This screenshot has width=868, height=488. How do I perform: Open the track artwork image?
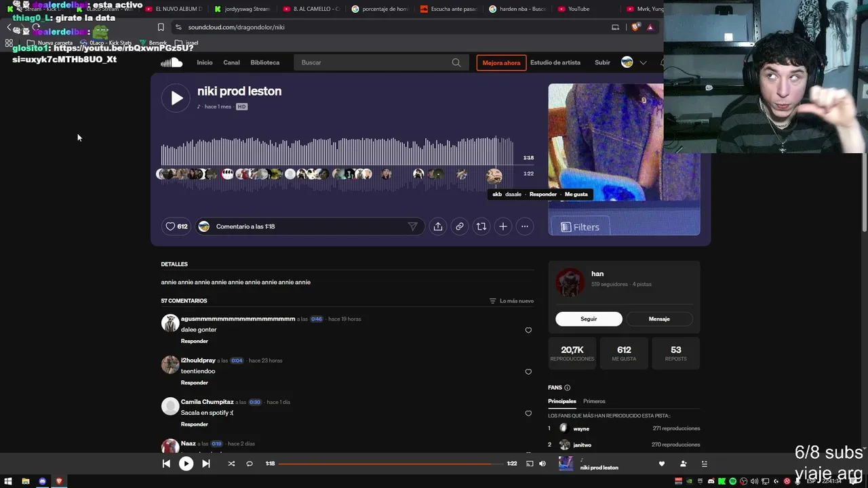click(624, 159)
